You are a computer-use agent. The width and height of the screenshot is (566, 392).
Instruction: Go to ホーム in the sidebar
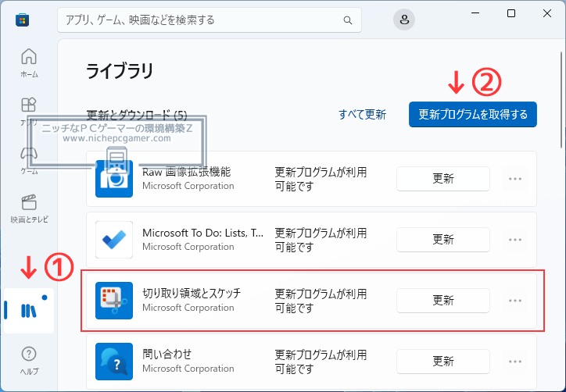pos(29,63)
